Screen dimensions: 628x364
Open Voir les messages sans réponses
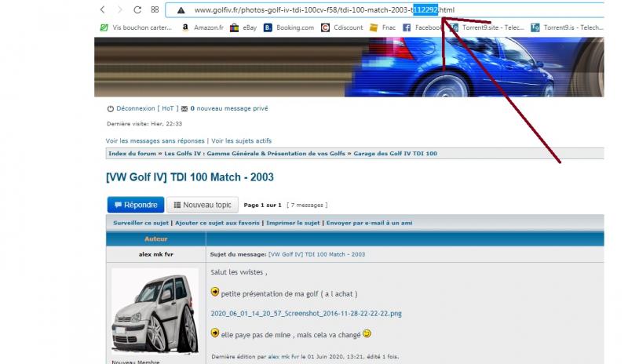155,141
